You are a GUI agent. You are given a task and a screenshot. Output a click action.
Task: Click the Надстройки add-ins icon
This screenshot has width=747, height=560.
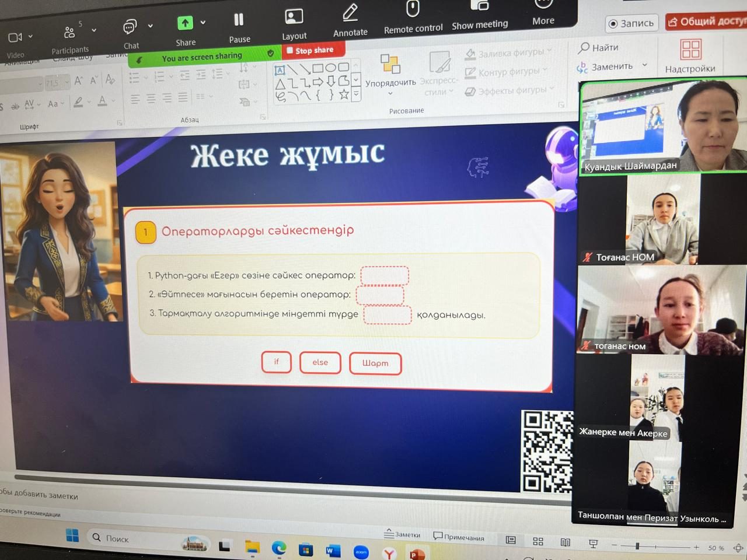click(690, 50)
